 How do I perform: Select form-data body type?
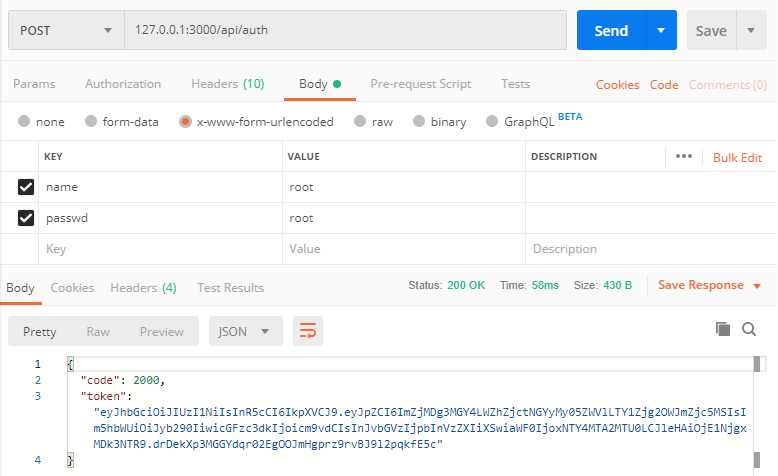point(91,121)
